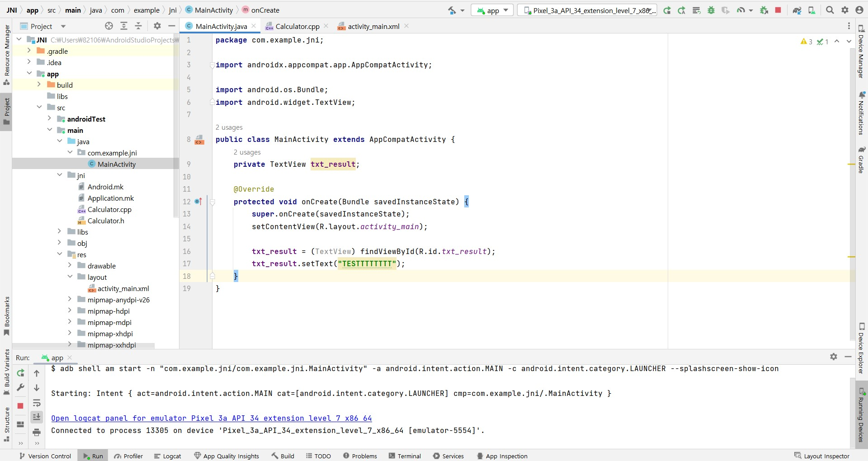868x461 pixels.
Task: Toggle the Build Variants side panel
Action: click(6, 372)
